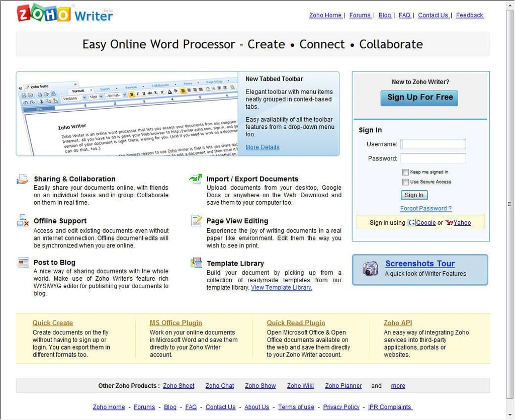Click the vertical scrollbar up arrow
The image size is (515, 420).
tap(510, 6)
